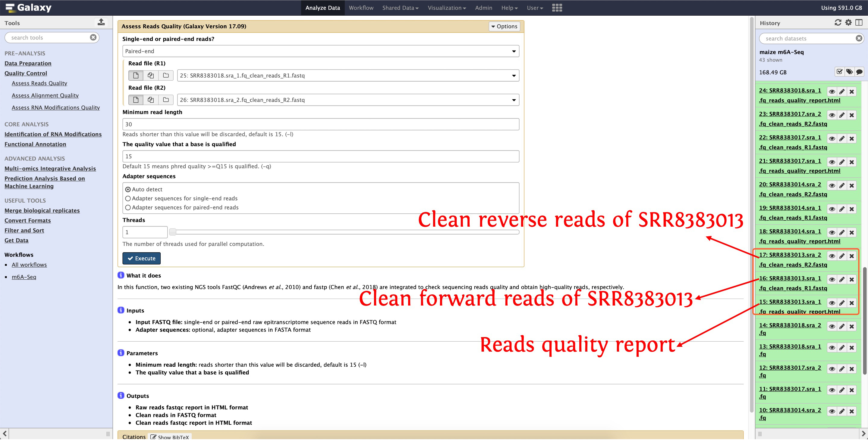Edit attributes of dataset 24 pencil icon
The width and height of the screenshot is (868, 441).
coord(841,92)
